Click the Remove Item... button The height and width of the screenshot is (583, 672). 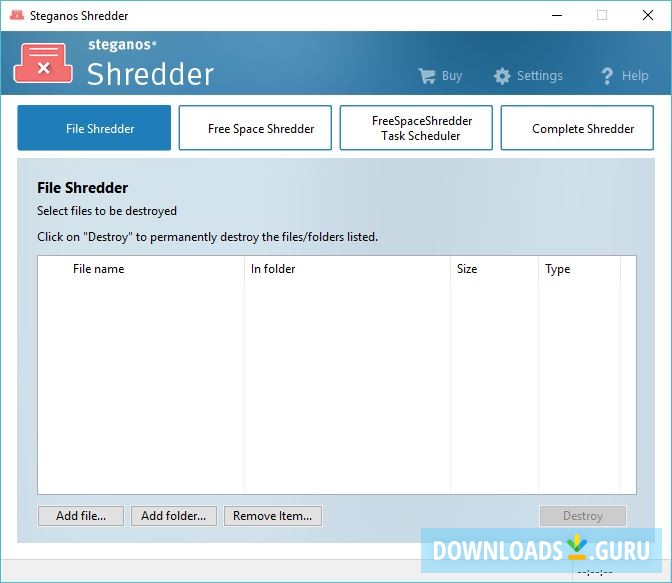point(273,516)
